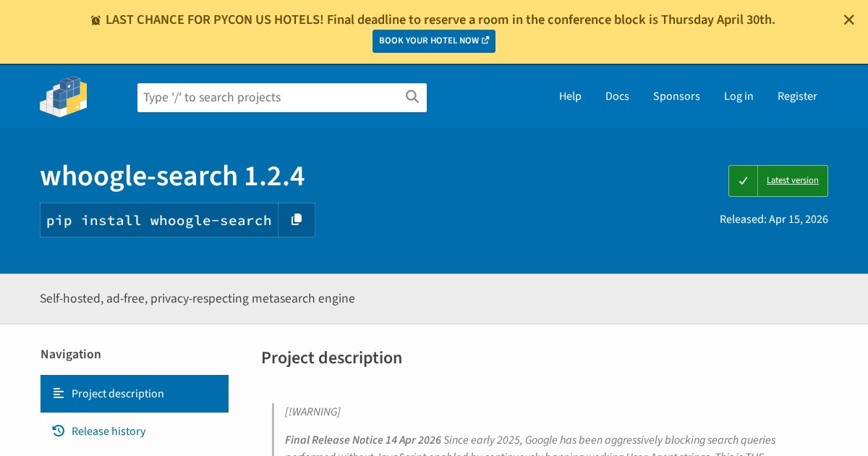Click Book Your Hotel Now button
The image size is (868, 456).
click(434, 41)
